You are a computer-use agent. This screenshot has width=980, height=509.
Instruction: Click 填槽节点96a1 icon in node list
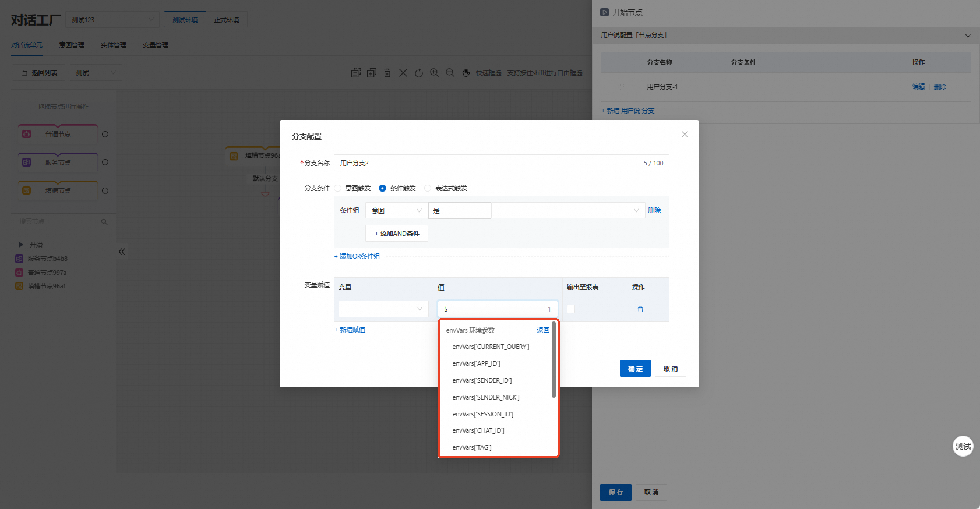click(19, 286)
